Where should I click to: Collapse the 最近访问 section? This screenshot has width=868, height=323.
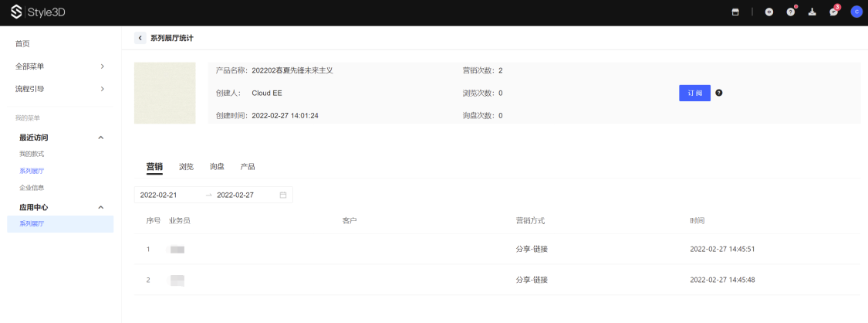tap(100, 138)
